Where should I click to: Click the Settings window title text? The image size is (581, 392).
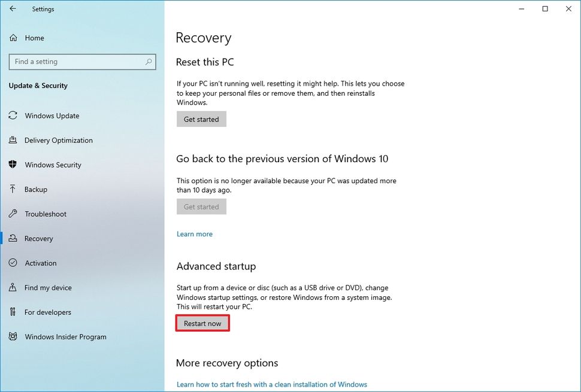pyautogui.click(x=43, y=8)
